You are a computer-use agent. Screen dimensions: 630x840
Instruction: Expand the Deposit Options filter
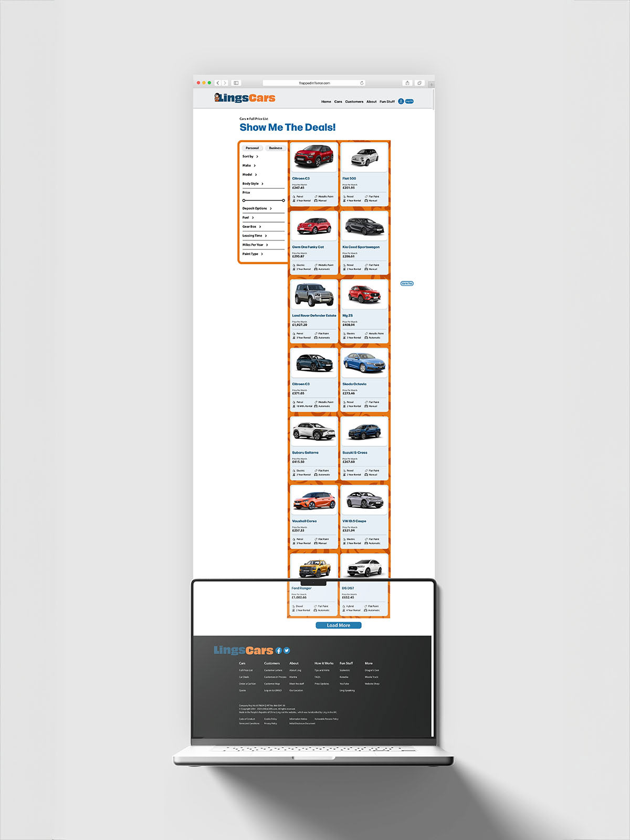257,208
